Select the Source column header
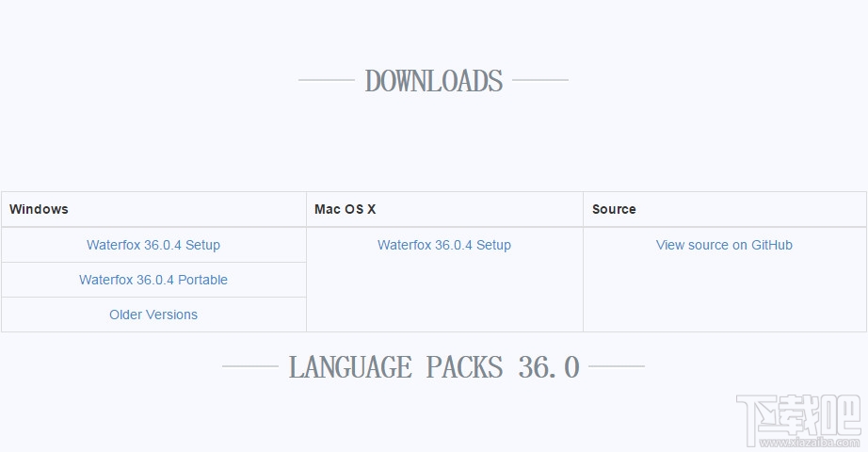Screen dimensions: 868x452 (614, 209)
